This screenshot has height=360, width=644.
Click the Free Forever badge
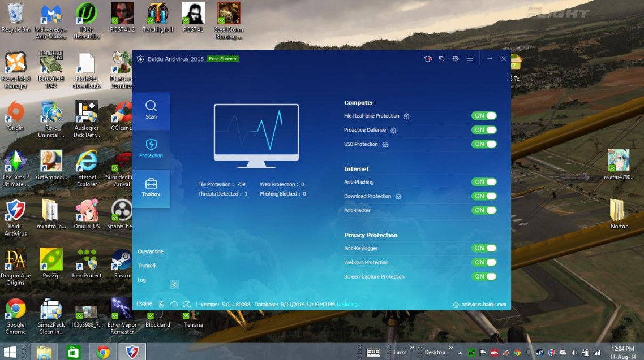[222, 59]
